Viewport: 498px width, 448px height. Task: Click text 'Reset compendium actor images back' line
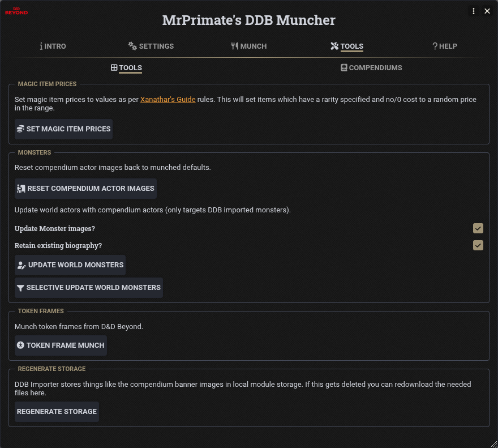[x=113, y=168]
